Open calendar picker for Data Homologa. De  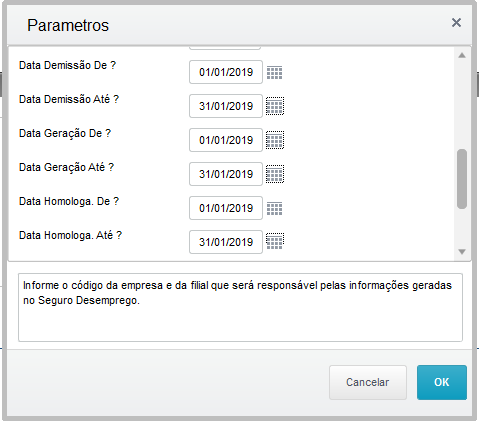(275, 208)
